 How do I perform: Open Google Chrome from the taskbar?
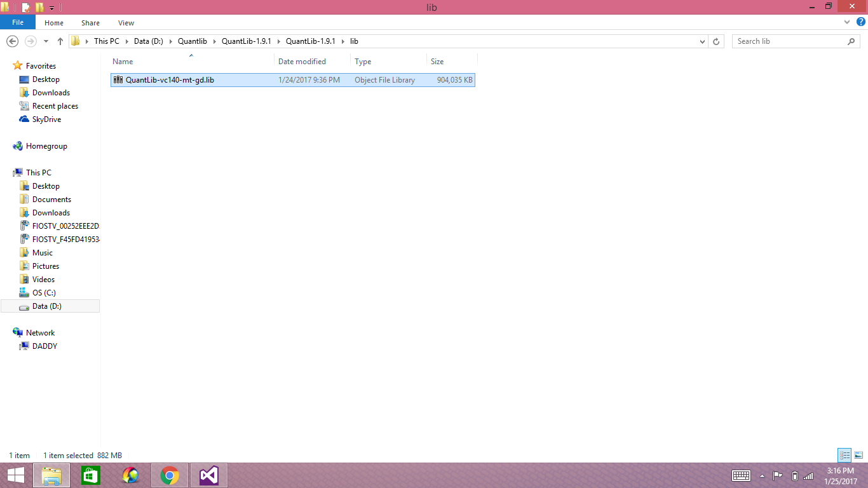coord(170,475)
